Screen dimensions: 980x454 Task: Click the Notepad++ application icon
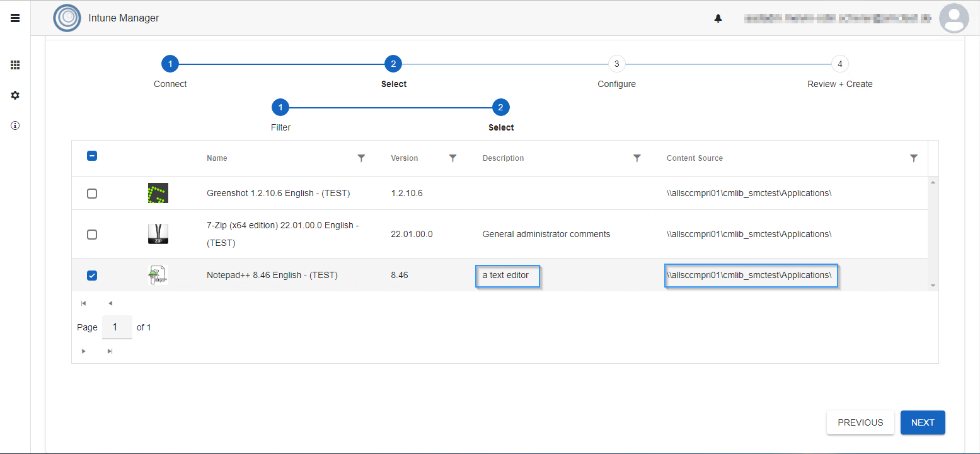coord(158,275)
